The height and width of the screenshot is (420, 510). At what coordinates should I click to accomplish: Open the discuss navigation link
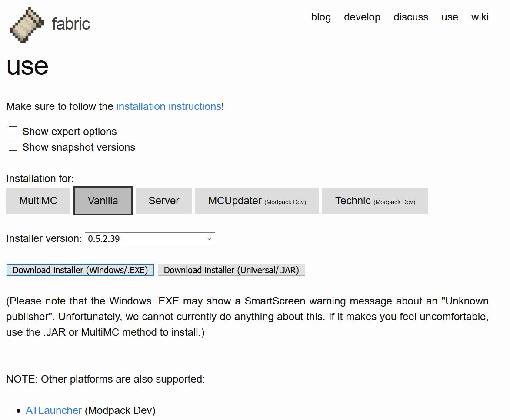click(x=411, y=17)
